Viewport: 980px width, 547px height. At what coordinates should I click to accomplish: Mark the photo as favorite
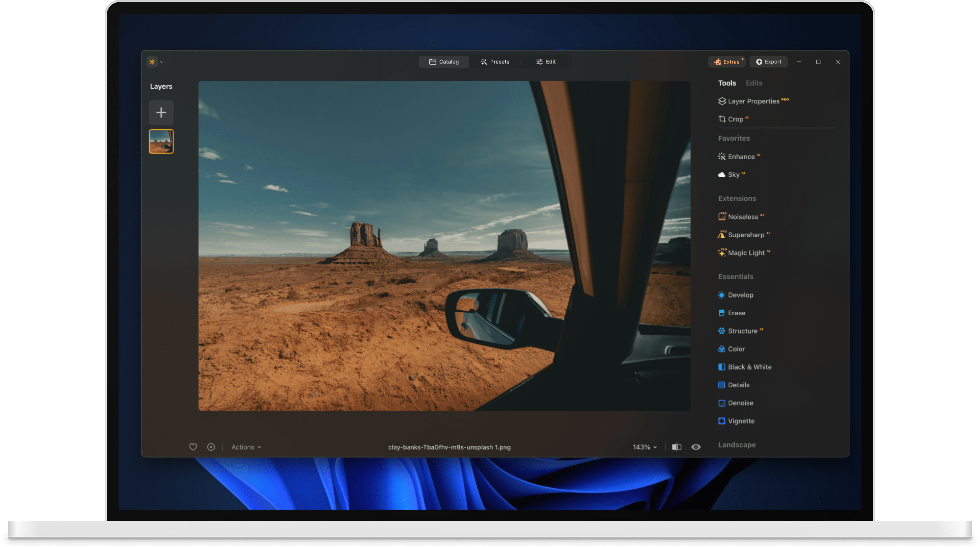(x=193, y=447)
